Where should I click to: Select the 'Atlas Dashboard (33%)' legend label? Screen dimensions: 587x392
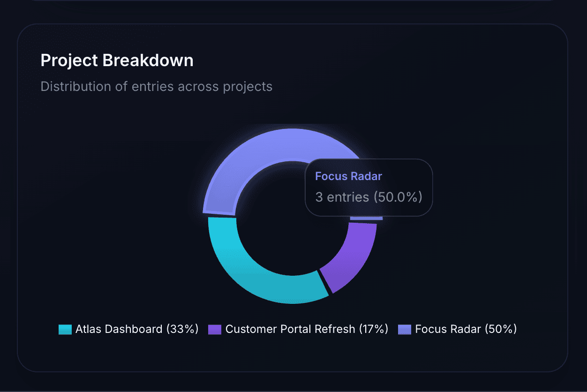[137, 329]
